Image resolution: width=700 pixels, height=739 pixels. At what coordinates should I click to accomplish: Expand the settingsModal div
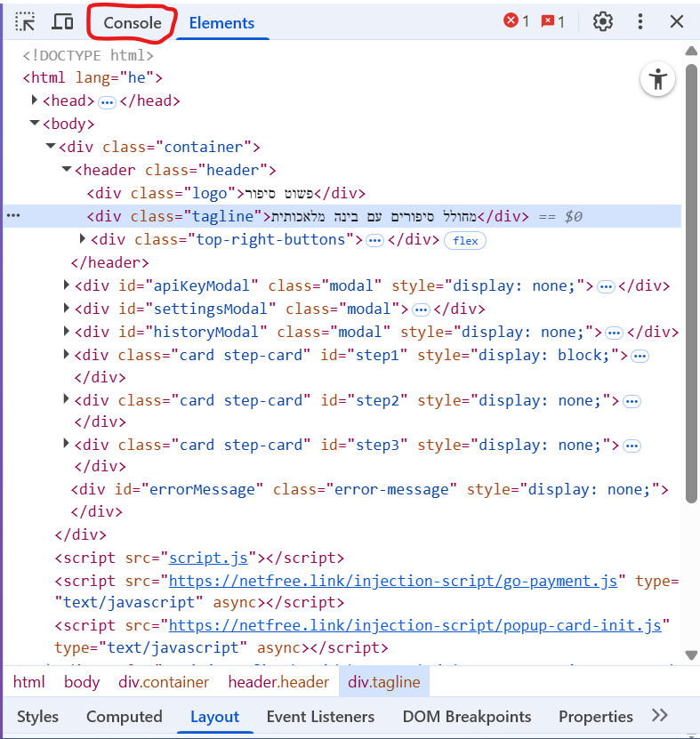point(67,308)
